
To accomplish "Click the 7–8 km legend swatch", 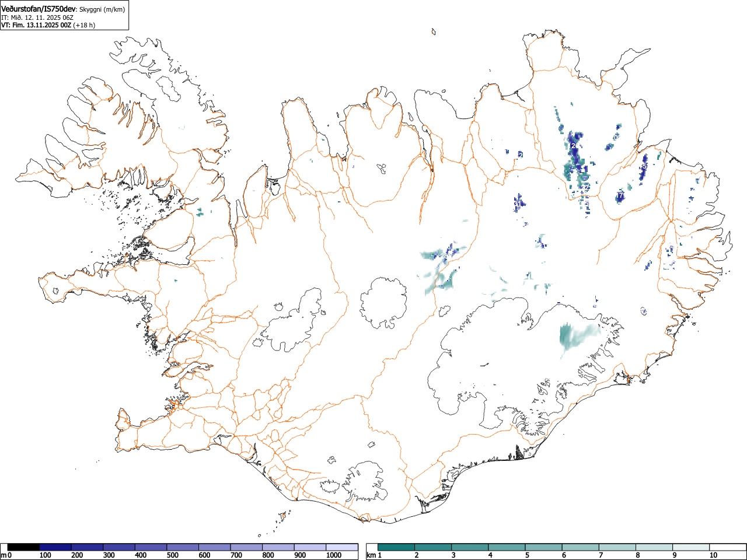I will [x=617, y=547].
